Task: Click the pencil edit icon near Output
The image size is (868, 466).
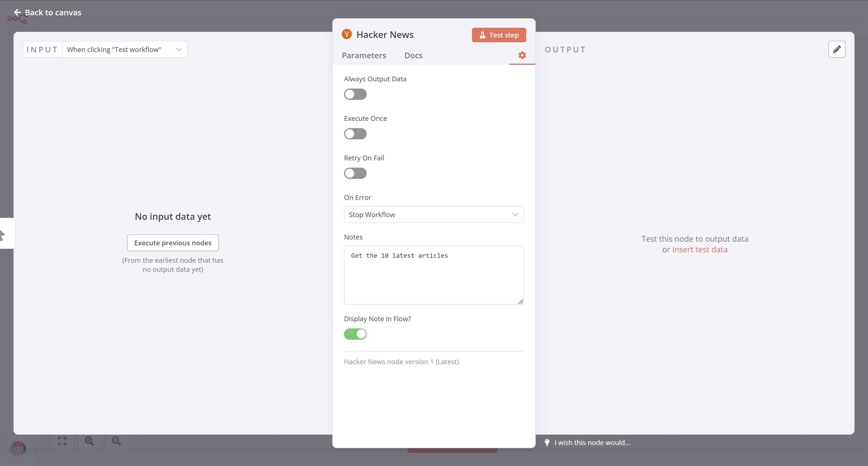Action: 837,49
